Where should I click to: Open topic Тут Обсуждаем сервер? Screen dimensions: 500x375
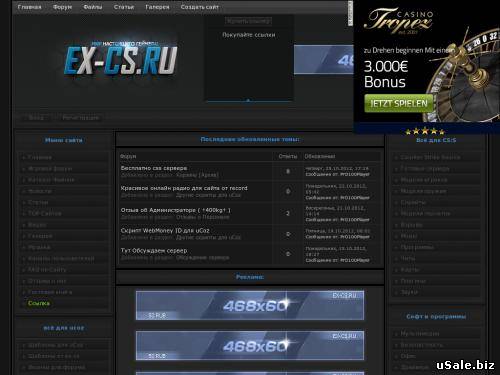[x=154, y=250]
